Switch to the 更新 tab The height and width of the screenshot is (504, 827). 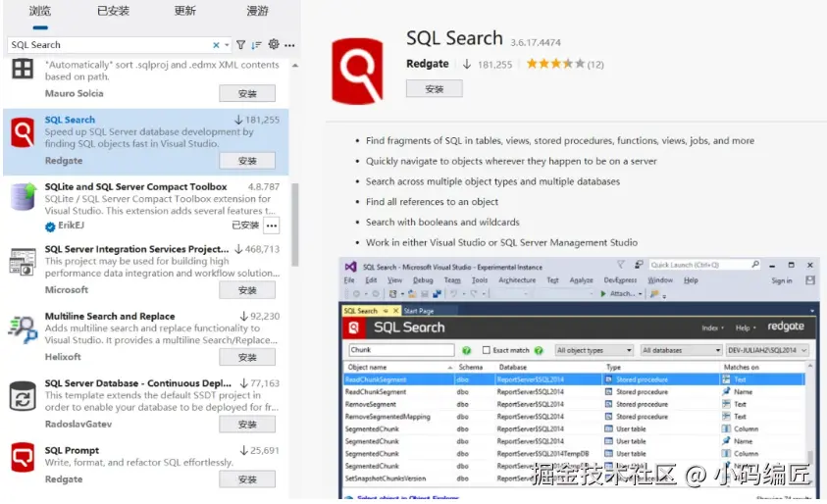184,11
